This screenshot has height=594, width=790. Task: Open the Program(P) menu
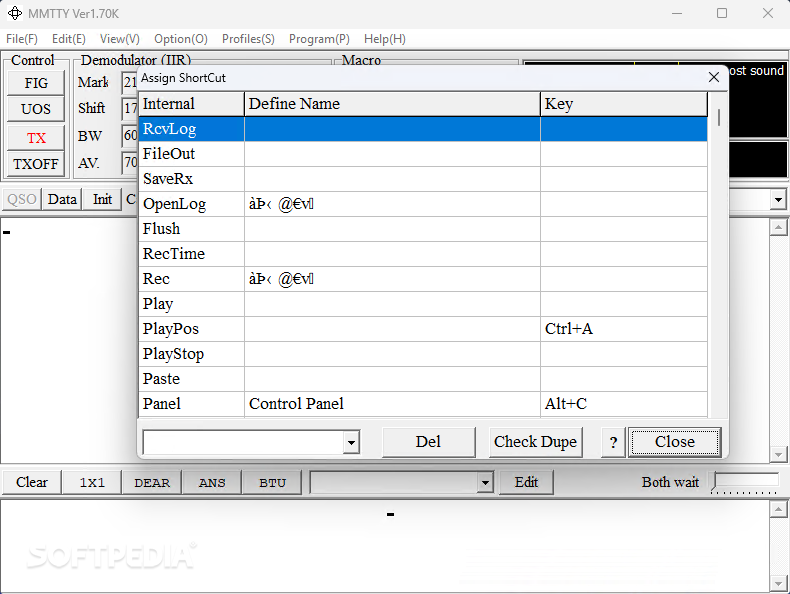point(319,39)
